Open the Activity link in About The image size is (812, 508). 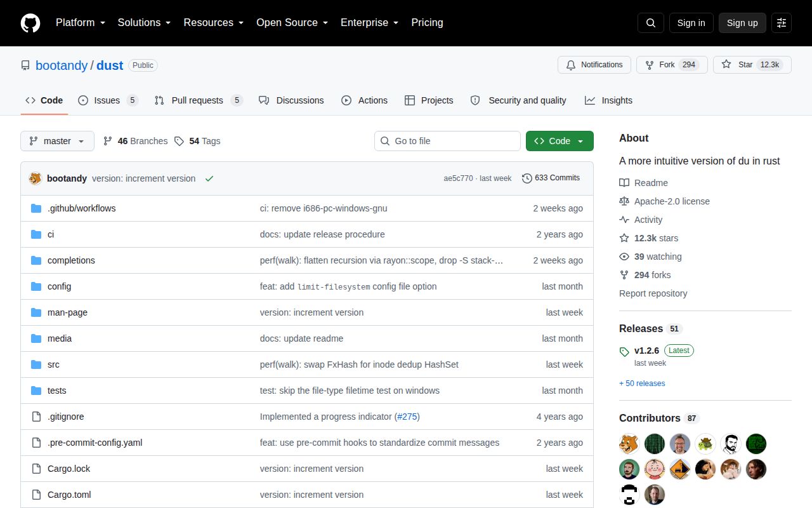pyautogui.click(x=641, y=220)
